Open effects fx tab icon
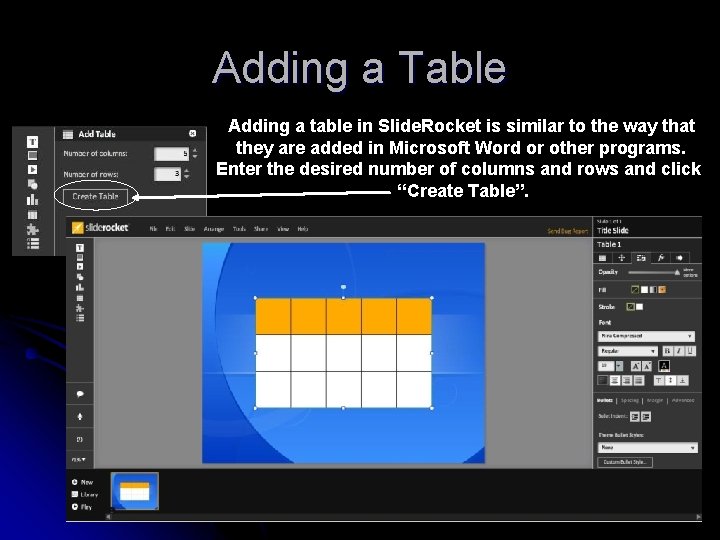The height and width of the screenshot is (540, 720). (660, 258)
